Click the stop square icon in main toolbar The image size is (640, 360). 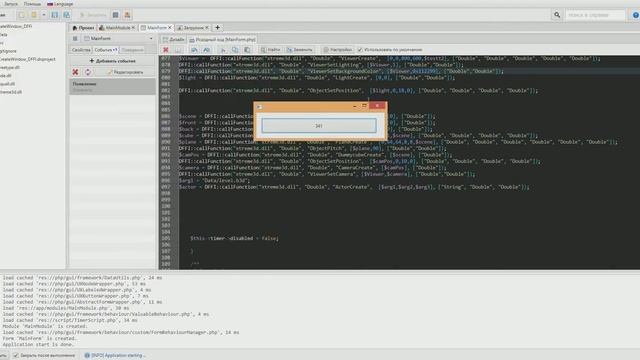pyautogui.click(x=116, y=15)
